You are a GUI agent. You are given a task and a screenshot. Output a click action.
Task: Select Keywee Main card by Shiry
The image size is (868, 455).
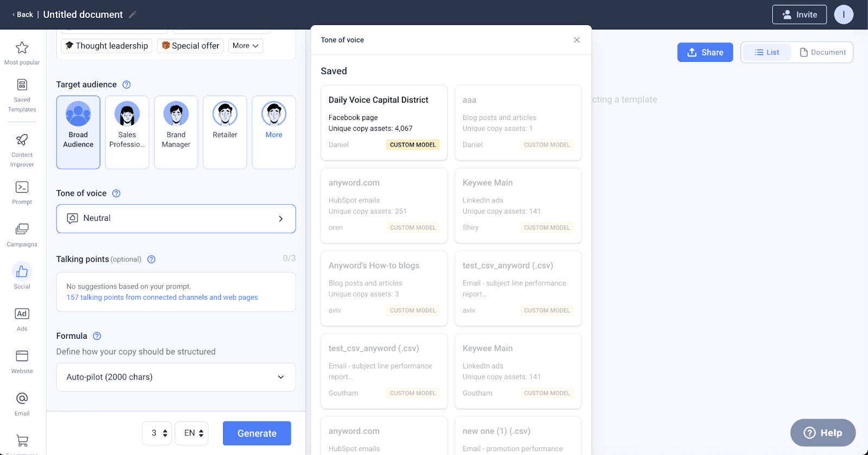tap(518, 205)
